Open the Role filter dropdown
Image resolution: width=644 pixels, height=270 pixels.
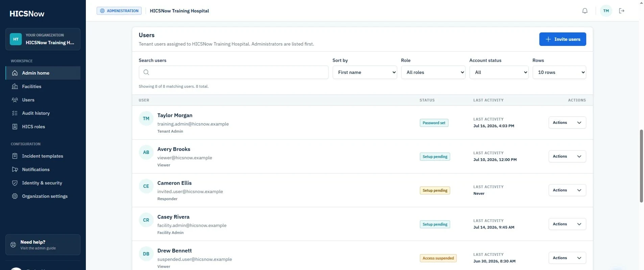tap(433, 72)
